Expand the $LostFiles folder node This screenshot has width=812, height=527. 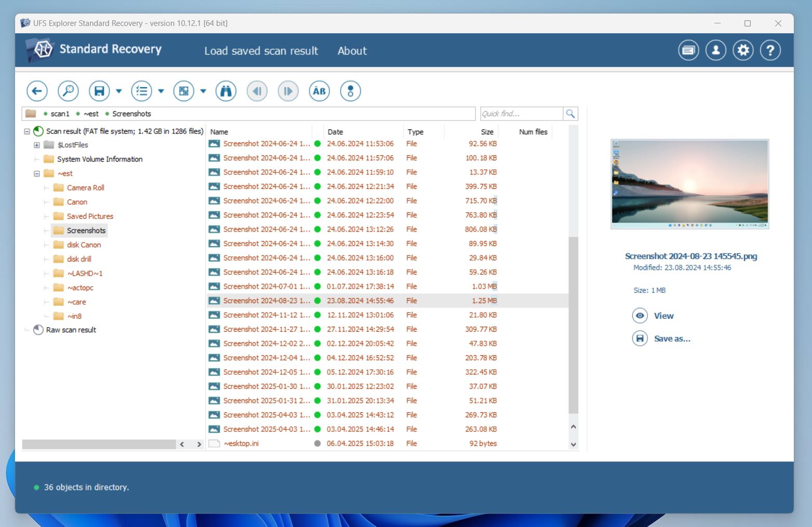point(37,145)
